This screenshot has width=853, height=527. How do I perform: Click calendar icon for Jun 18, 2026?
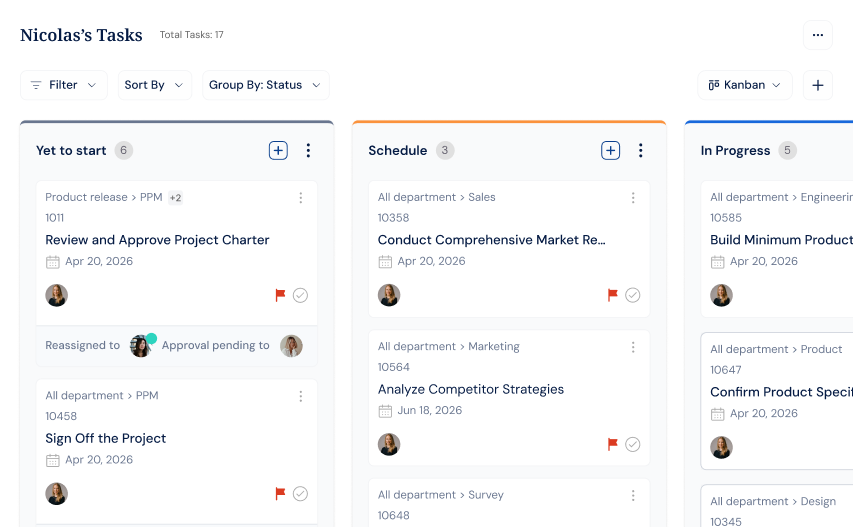click(x=385, y=411)
